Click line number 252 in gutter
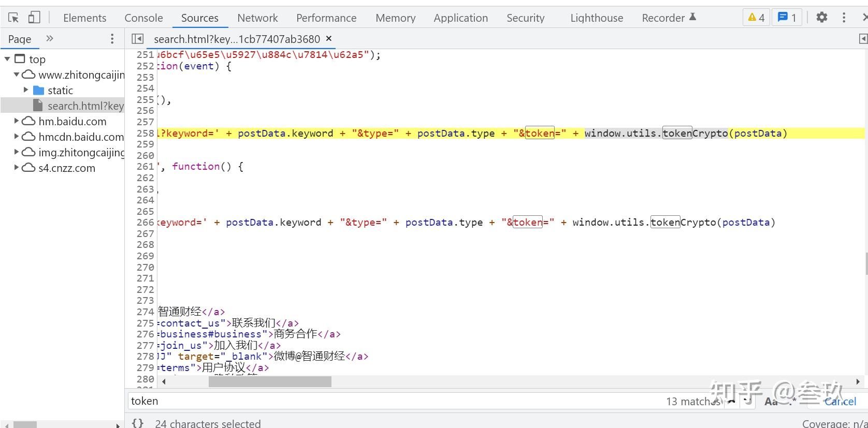 pyautogui.click(x=145, y=66)
